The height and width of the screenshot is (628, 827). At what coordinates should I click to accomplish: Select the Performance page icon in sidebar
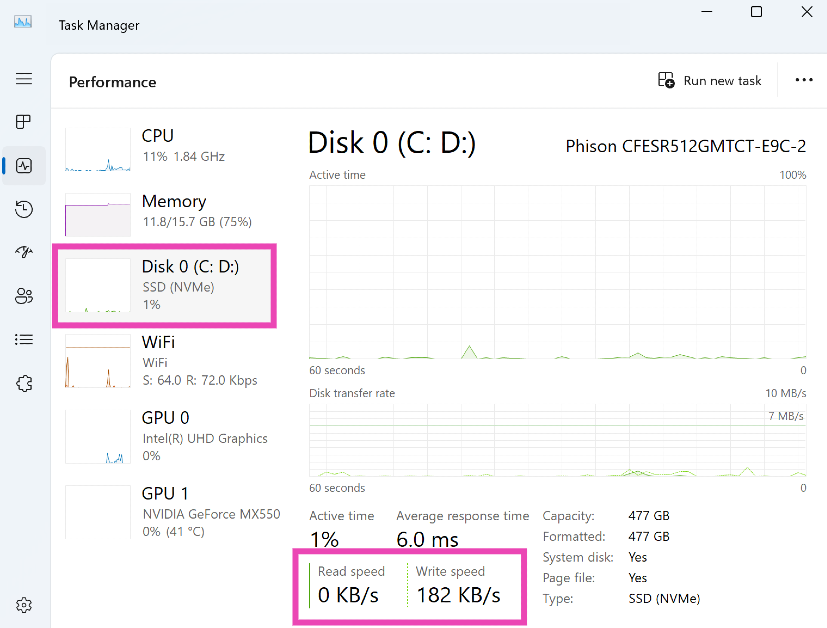coord(24,166)
